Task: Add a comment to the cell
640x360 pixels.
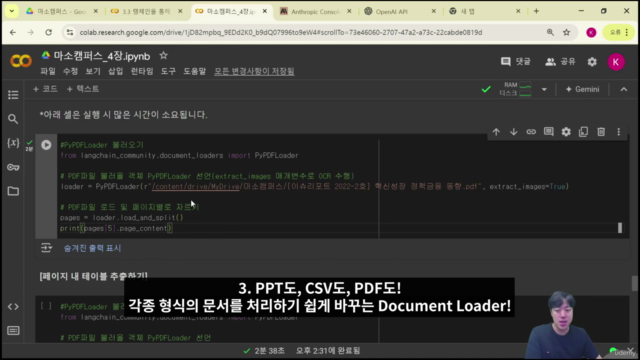Action: click(x=549, y=132)
